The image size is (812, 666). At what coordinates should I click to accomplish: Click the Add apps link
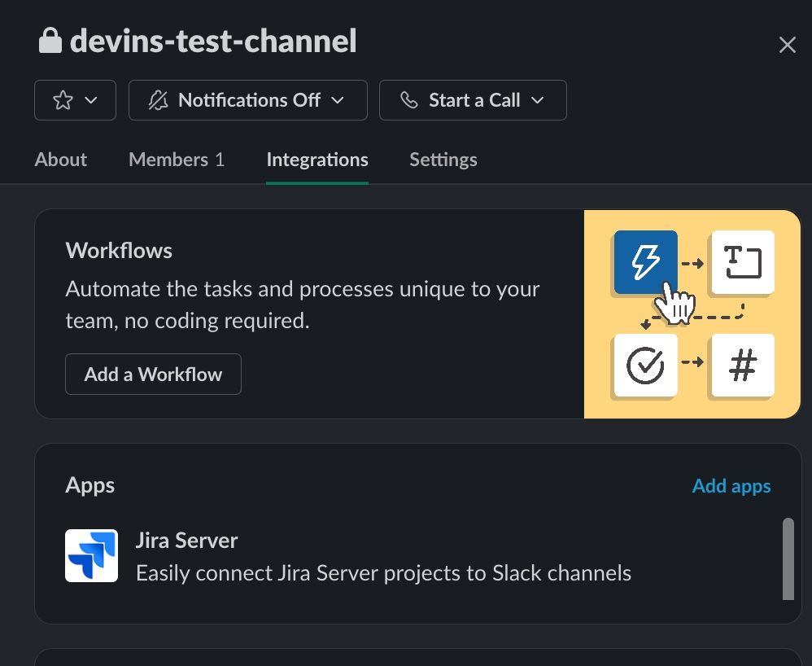731,485
